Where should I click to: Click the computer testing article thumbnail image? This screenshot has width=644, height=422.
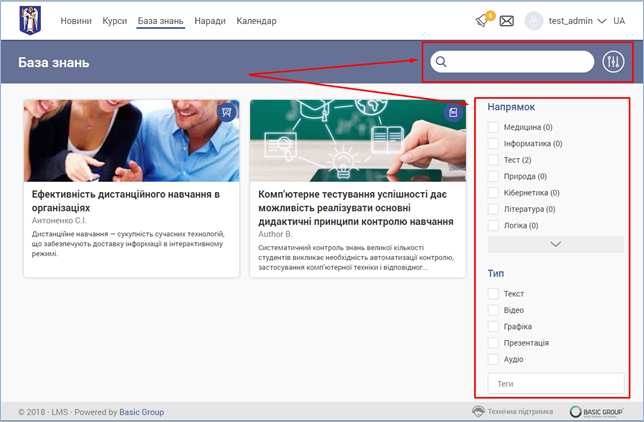[x=357, y=140]
